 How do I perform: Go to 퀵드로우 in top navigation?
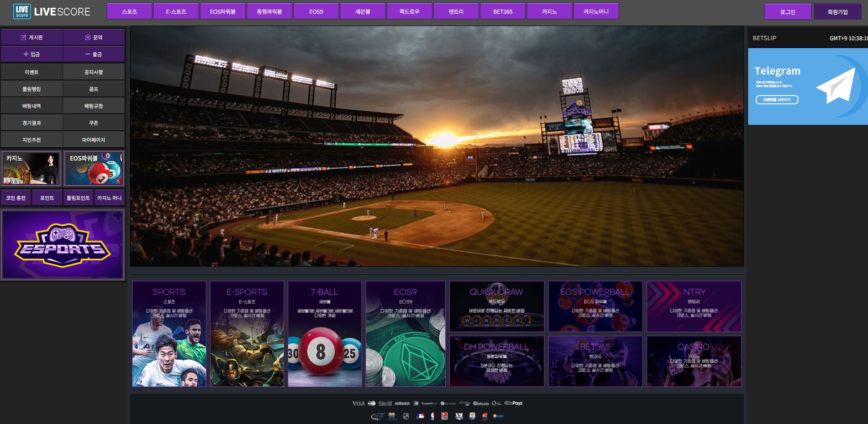pyautogui.click(x=410, y=11)
